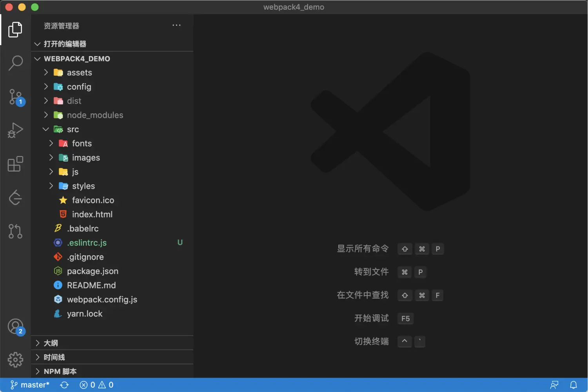
Task: Click the webpack4_demo window title
Action: tap(294, 7)
